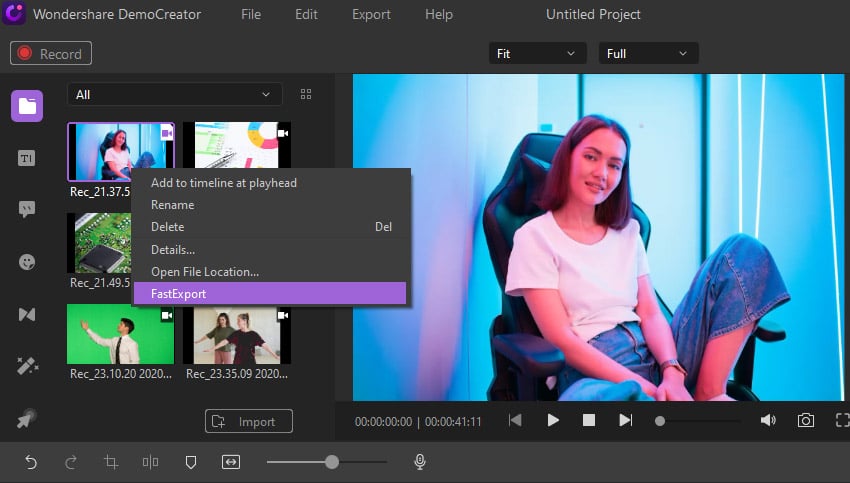The width and height of the screenshot is (850, 483).
Task: Jump to next frame
Action: click(626, 420)
